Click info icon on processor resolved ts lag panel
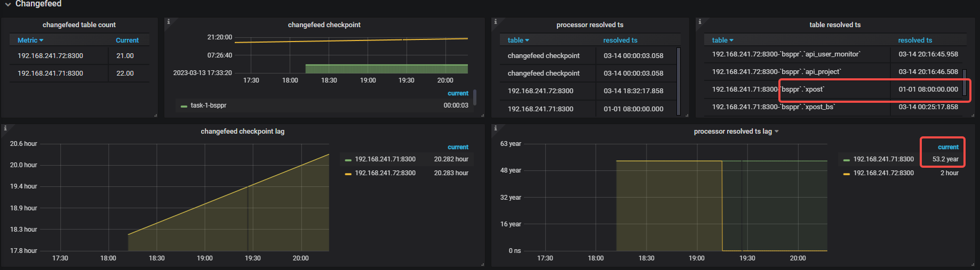The image size is (980, 270). point(496,128)
